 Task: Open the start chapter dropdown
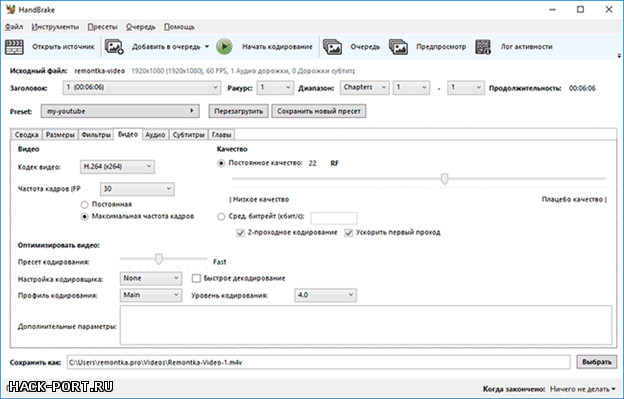(x=411, y=88)
